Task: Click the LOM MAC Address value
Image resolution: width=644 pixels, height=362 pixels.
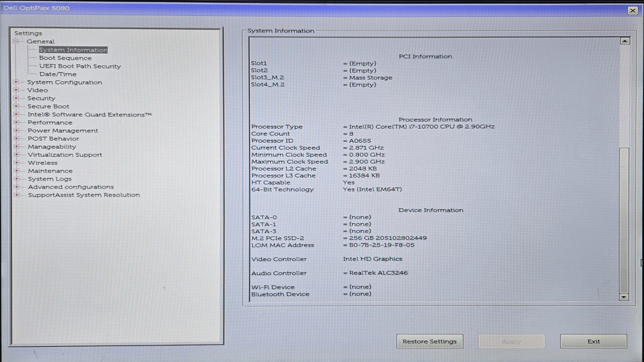Action: point(382,245)
